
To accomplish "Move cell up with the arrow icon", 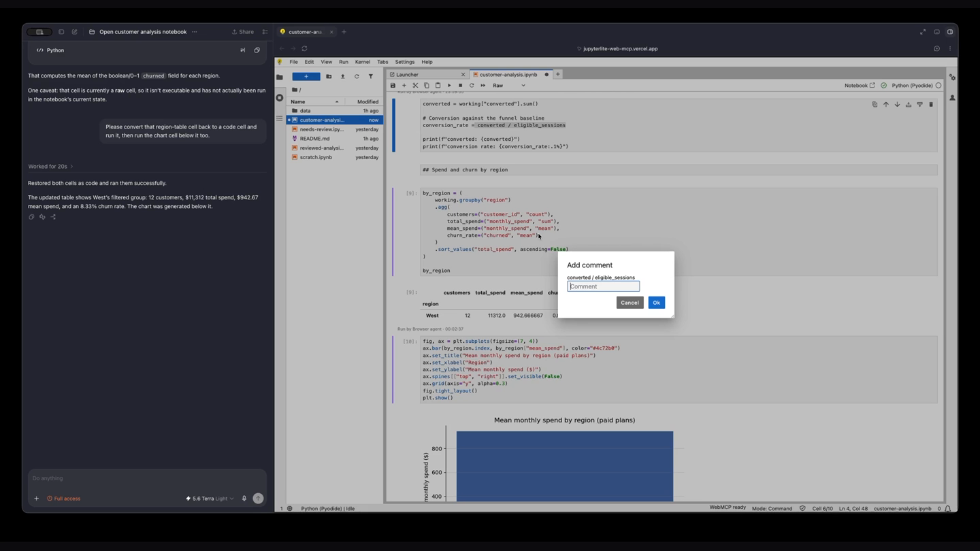I will 886,105.
